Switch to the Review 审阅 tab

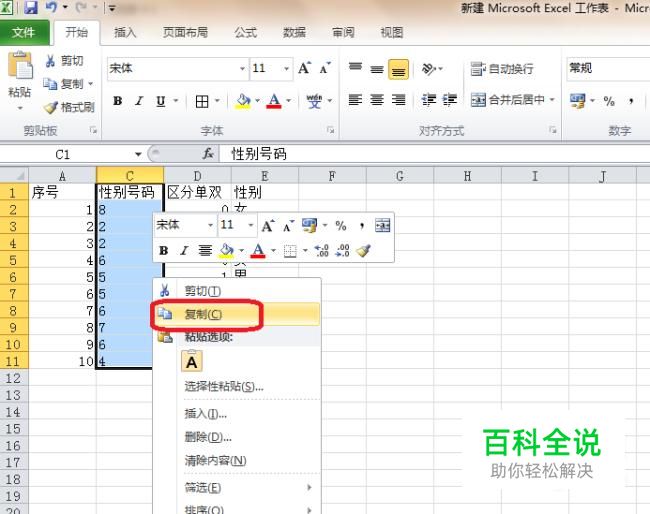(343, 32)
